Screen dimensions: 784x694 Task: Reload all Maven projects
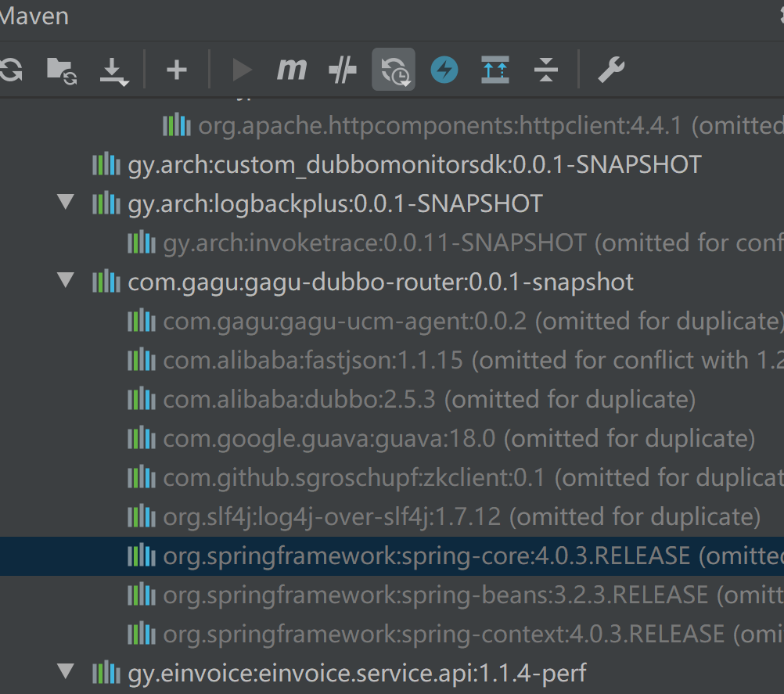pos(11,69)
